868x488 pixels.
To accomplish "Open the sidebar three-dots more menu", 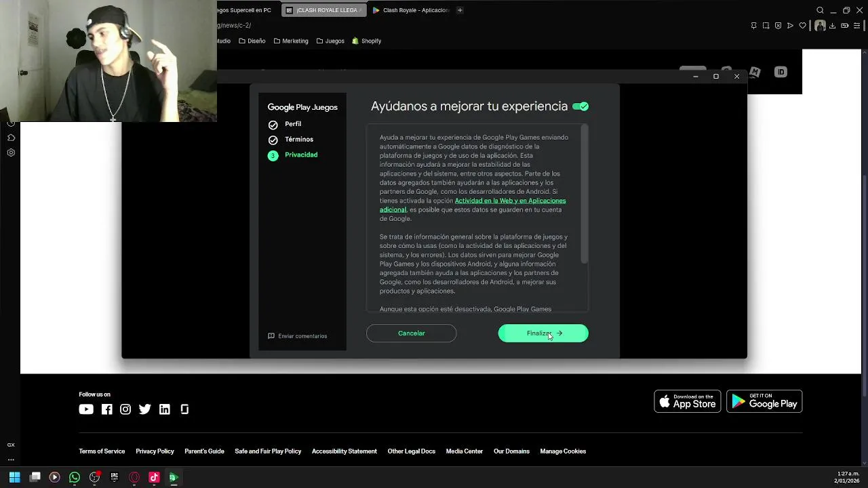I will (x=11, y=460).
